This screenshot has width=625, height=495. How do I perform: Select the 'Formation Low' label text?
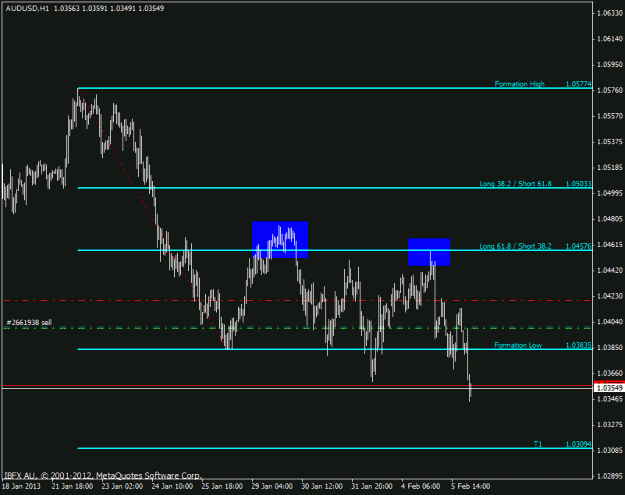518,345
